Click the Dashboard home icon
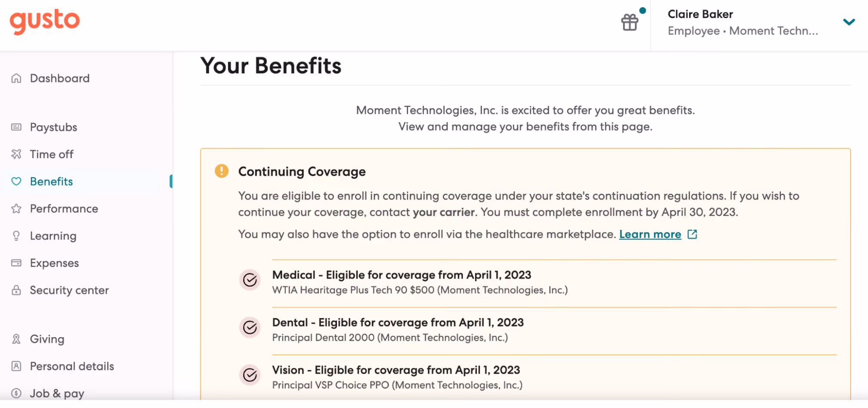This screenshot has height=408, width=868. (16, 78)
